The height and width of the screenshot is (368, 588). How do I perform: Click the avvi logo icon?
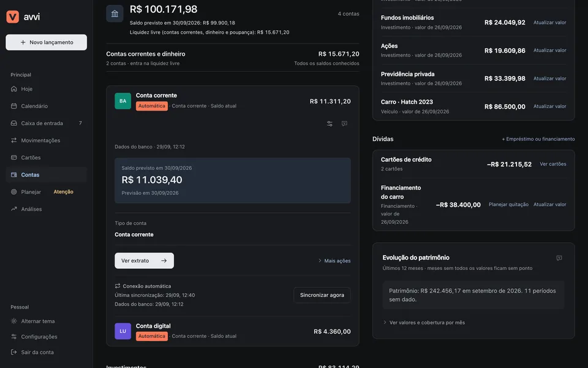pyautogui.click(x=12, y=17)
